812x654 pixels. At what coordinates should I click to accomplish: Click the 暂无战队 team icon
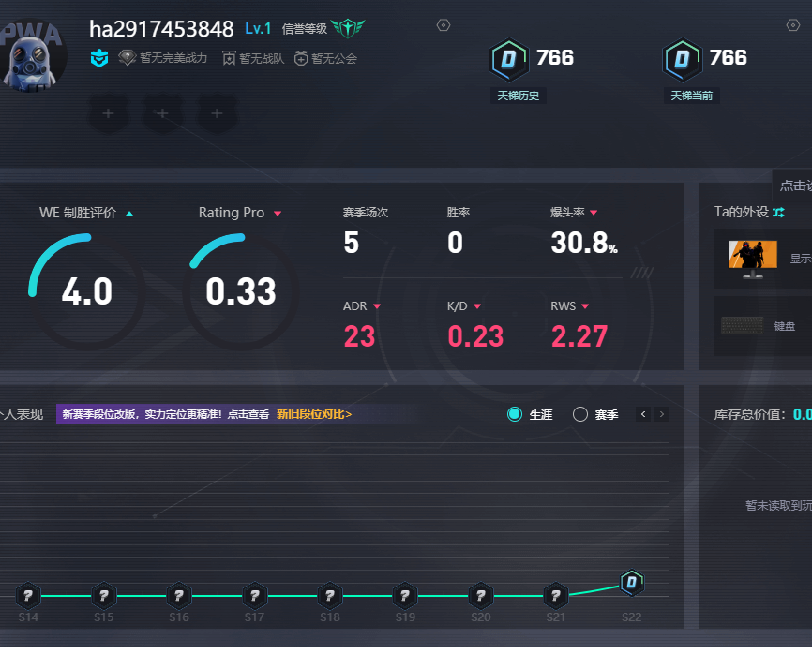(x=229, y=59)
